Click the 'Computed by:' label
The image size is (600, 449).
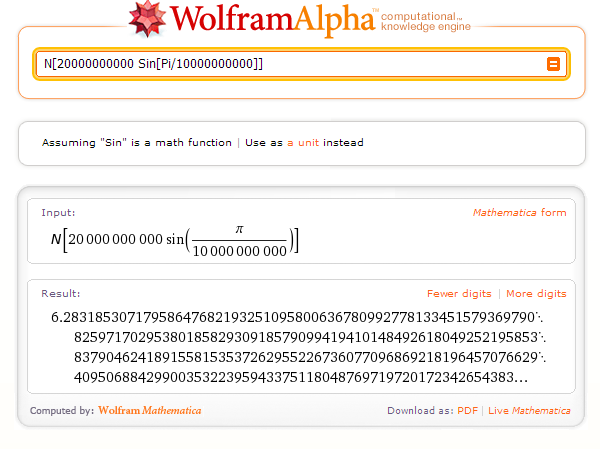coord(62,411)
